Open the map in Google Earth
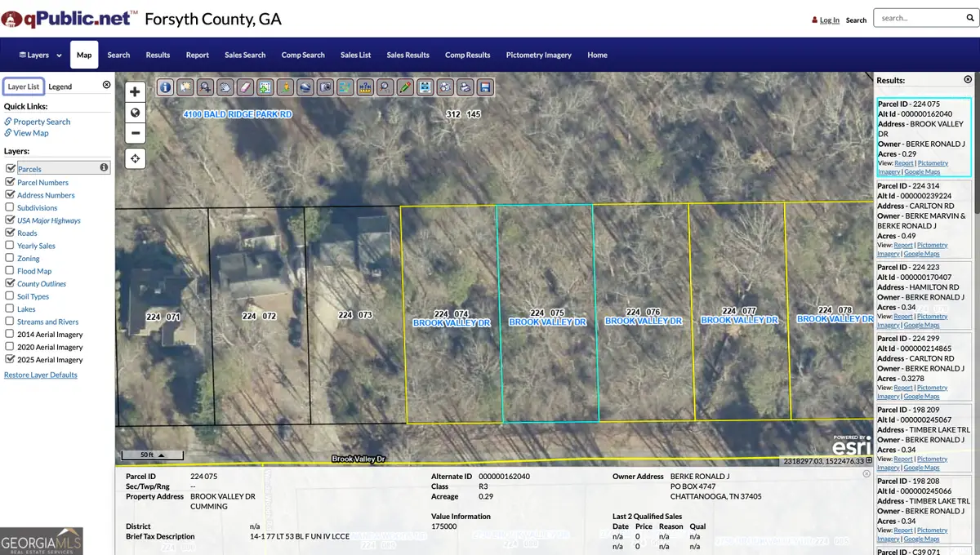 coord(304,87)
